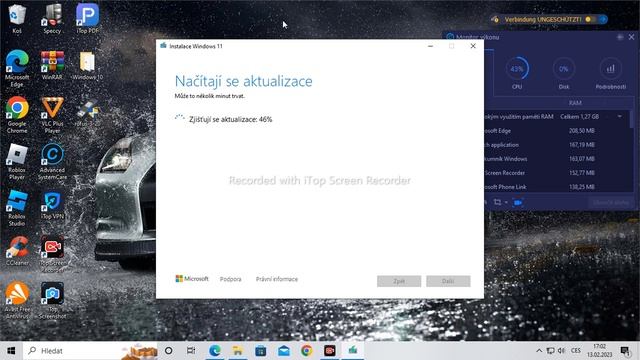Open the Microsoft Edge desktop shortcut
Viewport: 640px width, 360px height.
coord(17,67)
